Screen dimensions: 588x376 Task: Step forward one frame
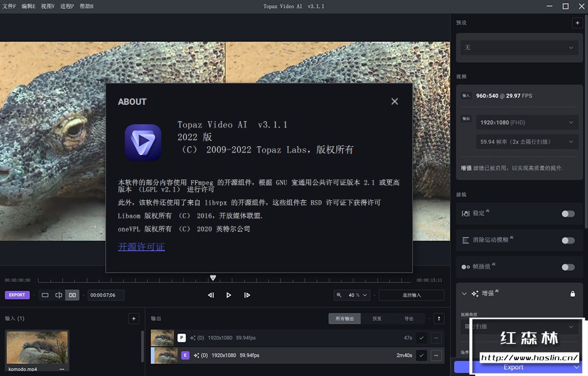(247, 295)
